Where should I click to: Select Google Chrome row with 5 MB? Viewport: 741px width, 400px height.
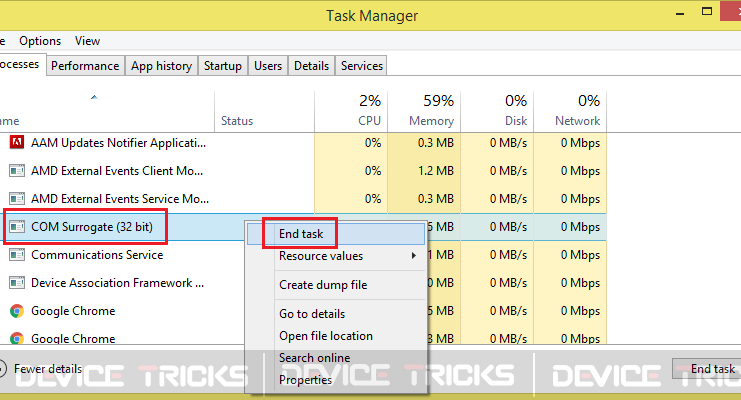(x=123, y=311)
